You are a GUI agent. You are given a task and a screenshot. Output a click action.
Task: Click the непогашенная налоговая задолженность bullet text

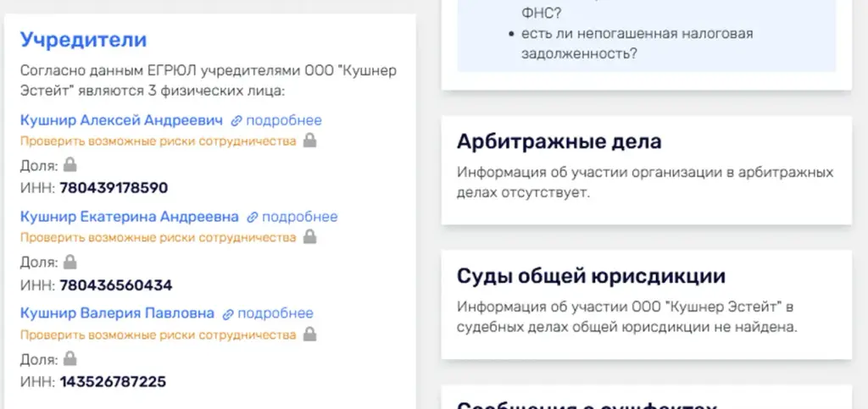tap(637, 44)
